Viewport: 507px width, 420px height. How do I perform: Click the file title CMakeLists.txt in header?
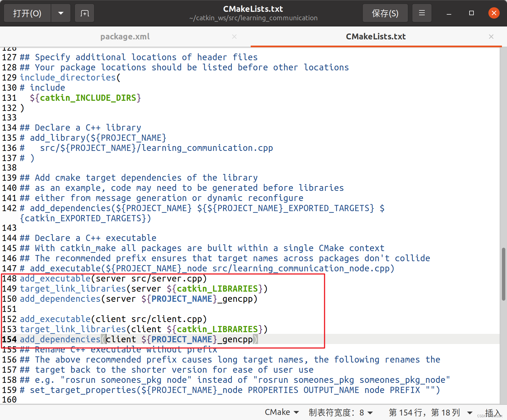point(253,9)
